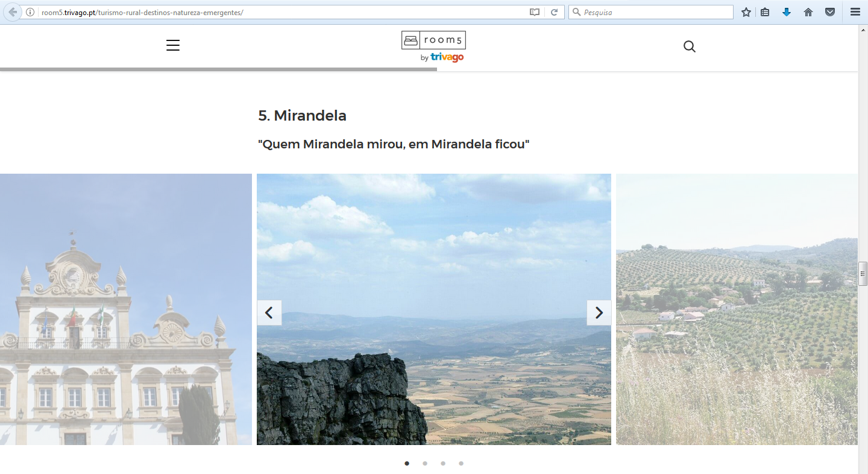
Task: Show bookmarks list icon
Action: (765, 12)
